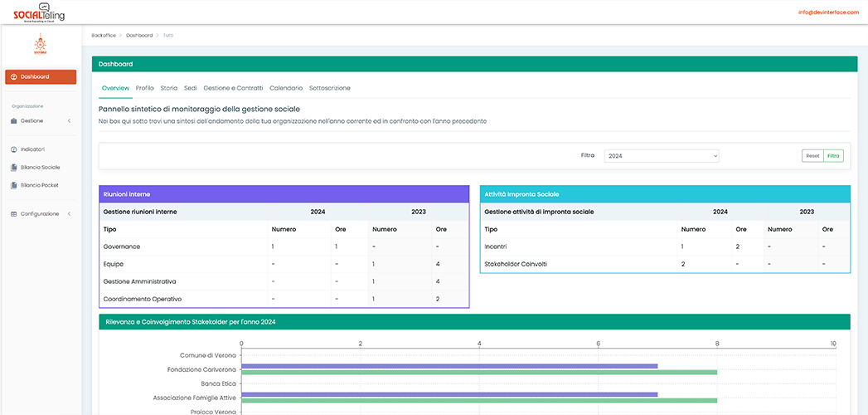Click the Backoffice breadcrumb link
Image resolution: width=868 pixels, height=415 pixels.
tap(102, 35)
